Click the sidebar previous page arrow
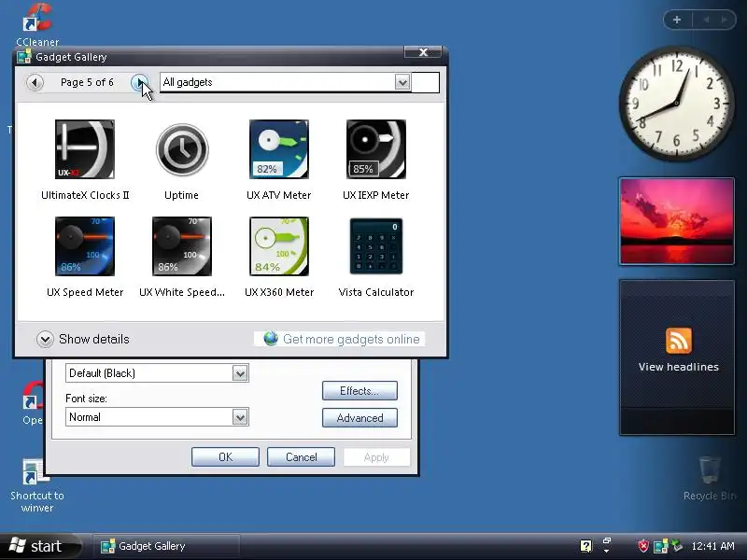The width and height of the screenshot is (747, 560). point(706,20)
